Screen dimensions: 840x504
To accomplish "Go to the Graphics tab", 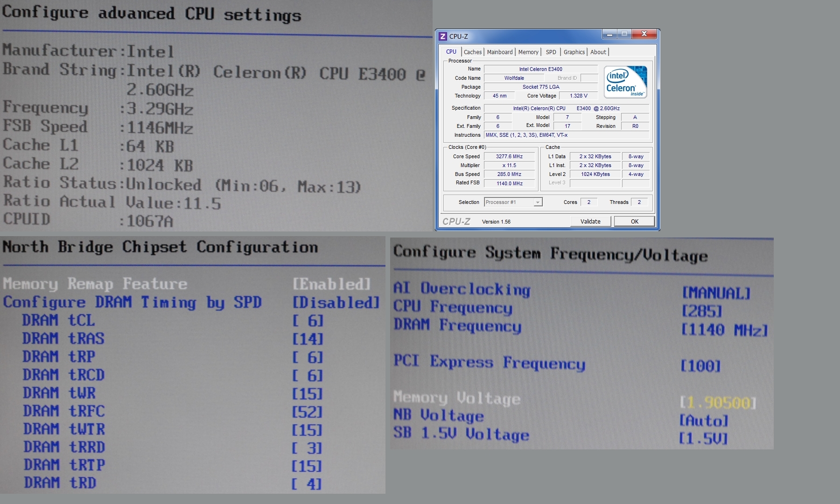I will click(x=574, y=52).
